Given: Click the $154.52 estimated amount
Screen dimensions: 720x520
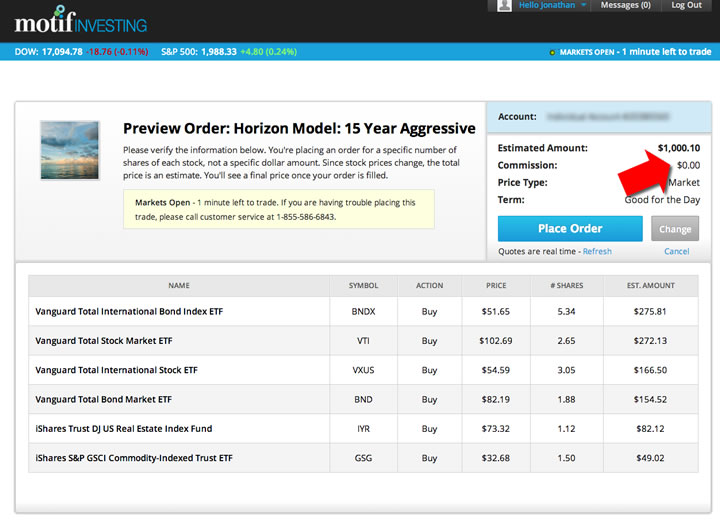Looking at the screenshot, I should click(x=650, y=400).
